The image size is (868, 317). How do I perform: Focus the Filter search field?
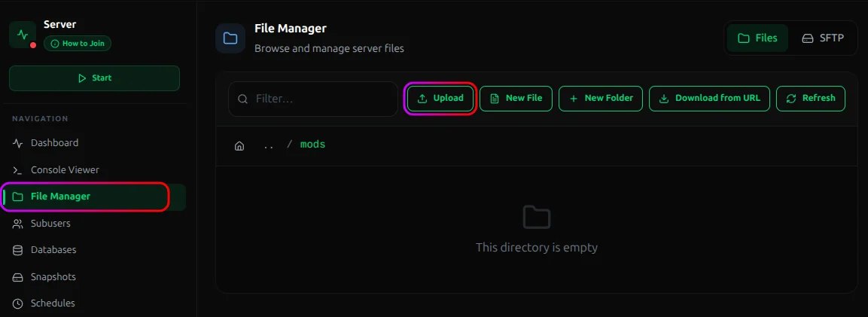point(313,99)
